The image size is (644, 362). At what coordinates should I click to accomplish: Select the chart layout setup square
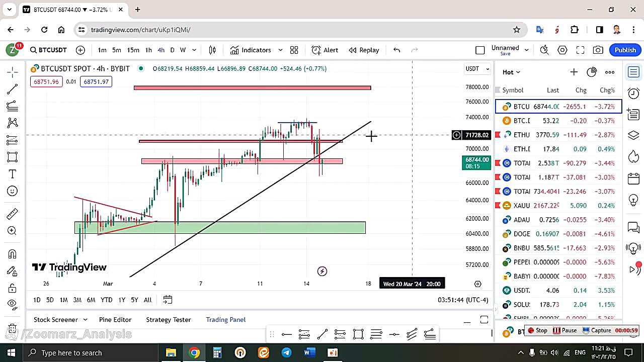pyautogui.click(x=480, y=50)
